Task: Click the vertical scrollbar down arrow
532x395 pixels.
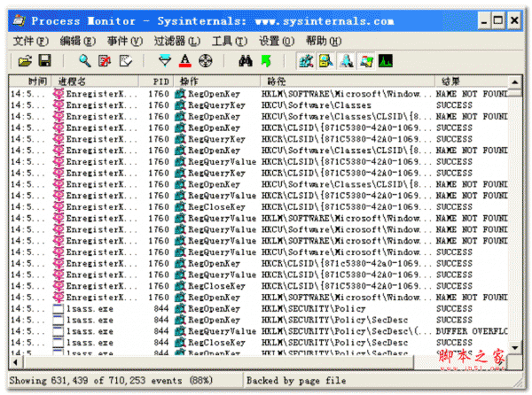Action: point(514,347)
